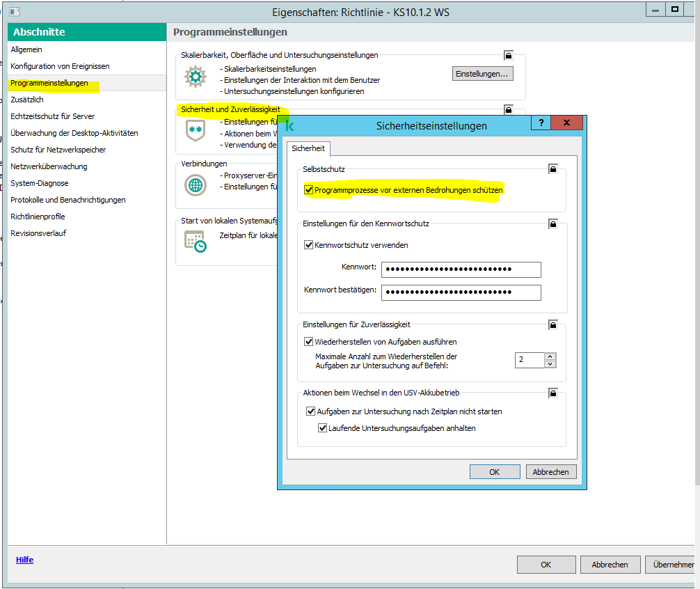This screenshot has height=589, width=700.
Task: Increase maximum task recovery count
Action: click(x=550, y=356)
